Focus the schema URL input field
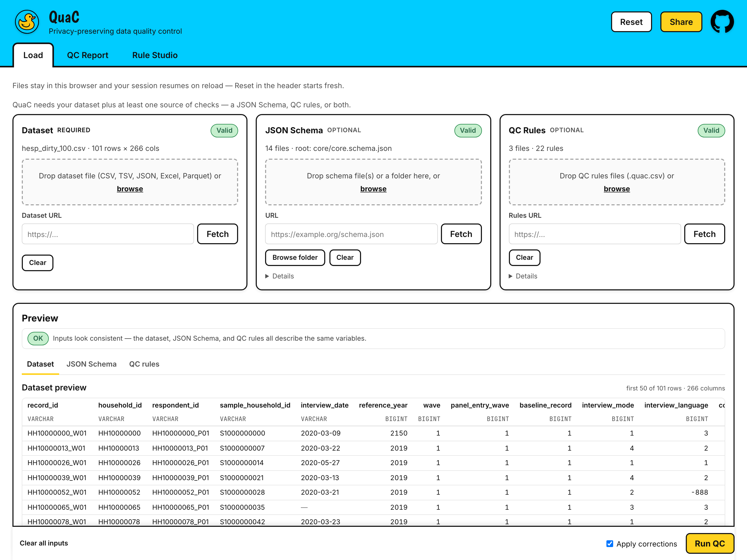The width and height of the screenshot is (747, 560). click(x=351, y=234)
